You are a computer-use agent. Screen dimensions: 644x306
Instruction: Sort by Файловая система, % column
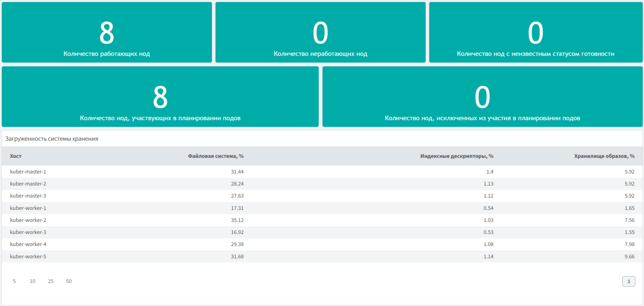pos(215,156)
